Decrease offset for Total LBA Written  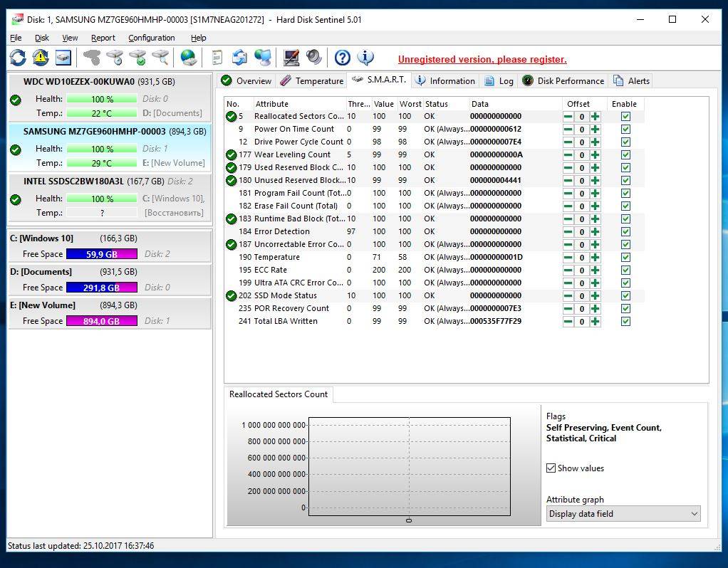568,322
